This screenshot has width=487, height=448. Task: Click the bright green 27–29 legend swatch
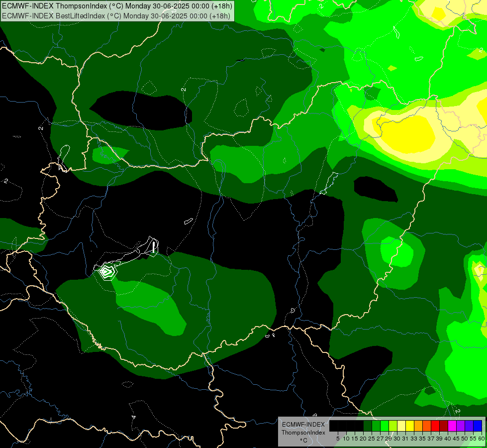point(385,426)
